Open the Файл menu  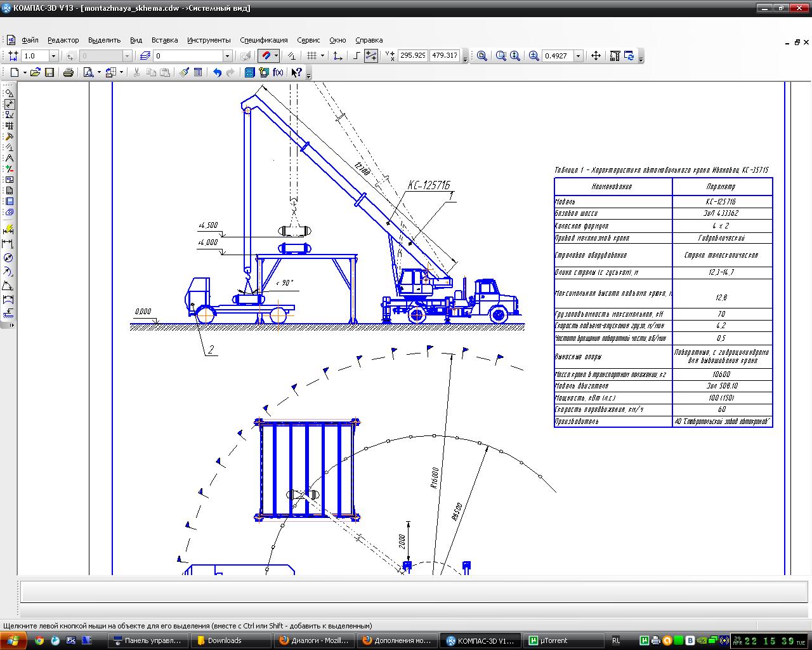click(30, 40)
